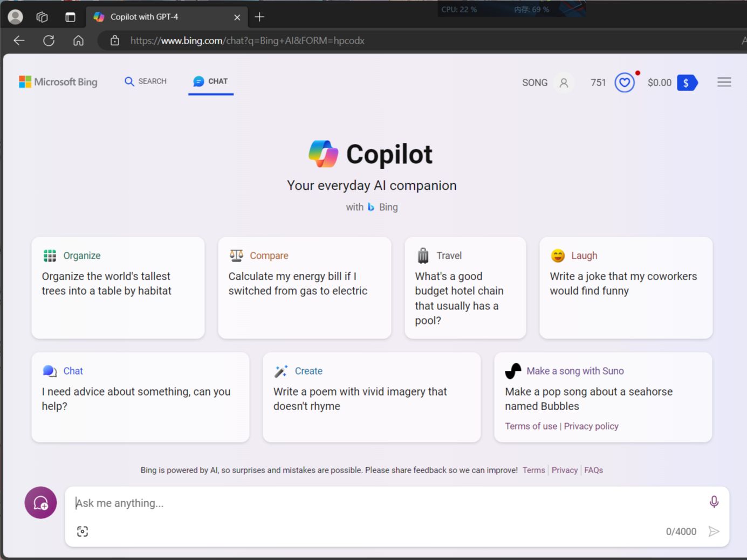
Task: Click the 0/4000 character counter
Action: click(681, 531)
